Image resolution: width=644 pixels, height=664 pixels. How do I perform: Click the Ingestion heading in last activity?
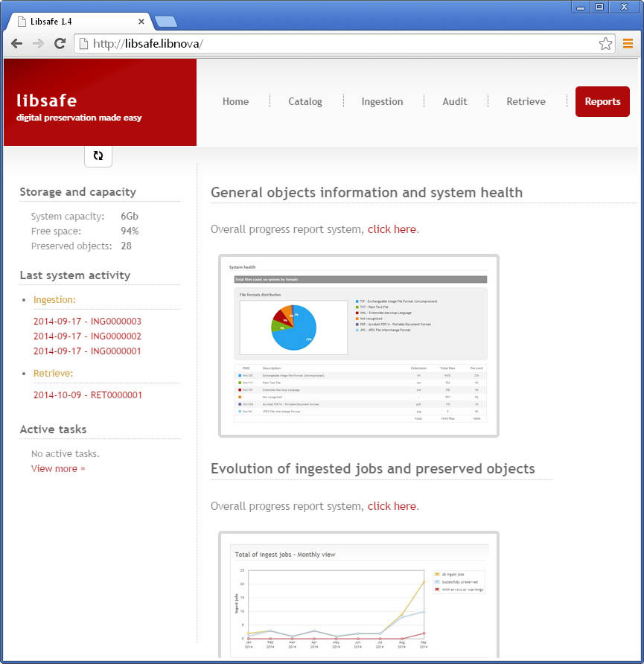(x=54, y=300)
